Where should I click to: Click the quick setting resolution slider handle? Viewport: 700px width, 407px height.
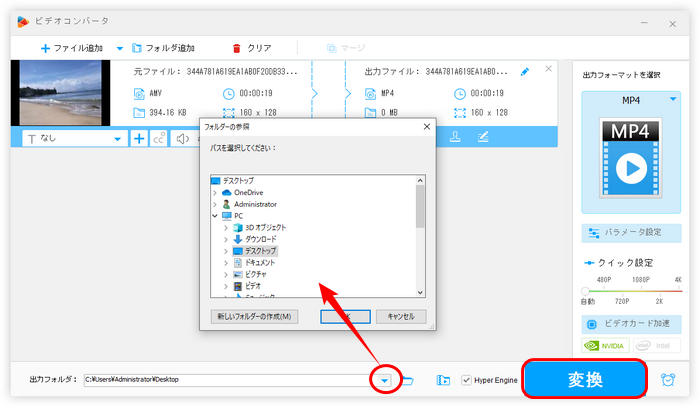[585, 291]
